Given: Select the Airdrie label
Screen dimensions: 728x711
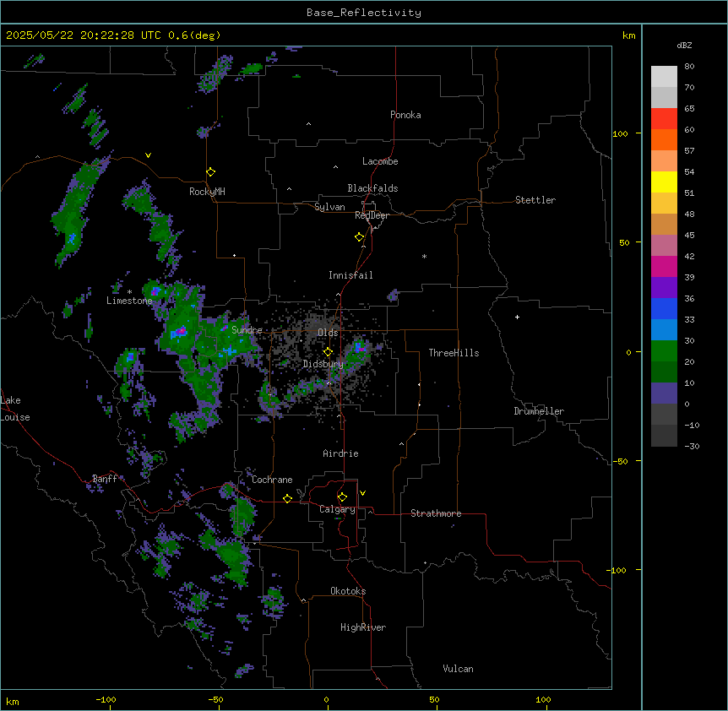Looking at the screenshot, I should click(x=341, y=453).
